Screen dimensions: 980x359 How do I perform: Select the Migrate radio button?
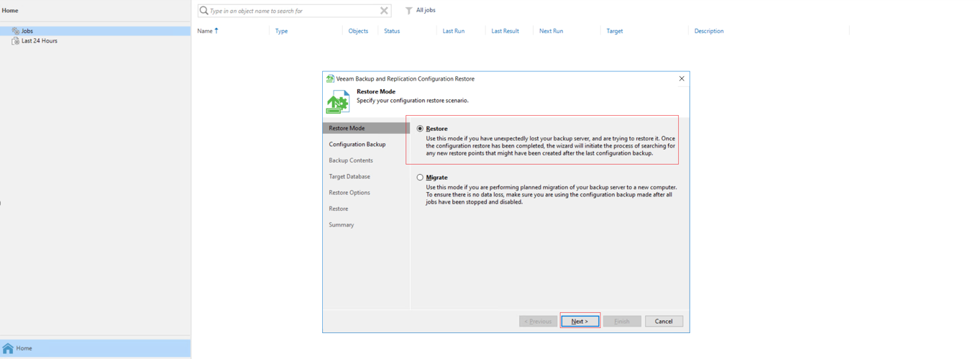coord(421,177)
